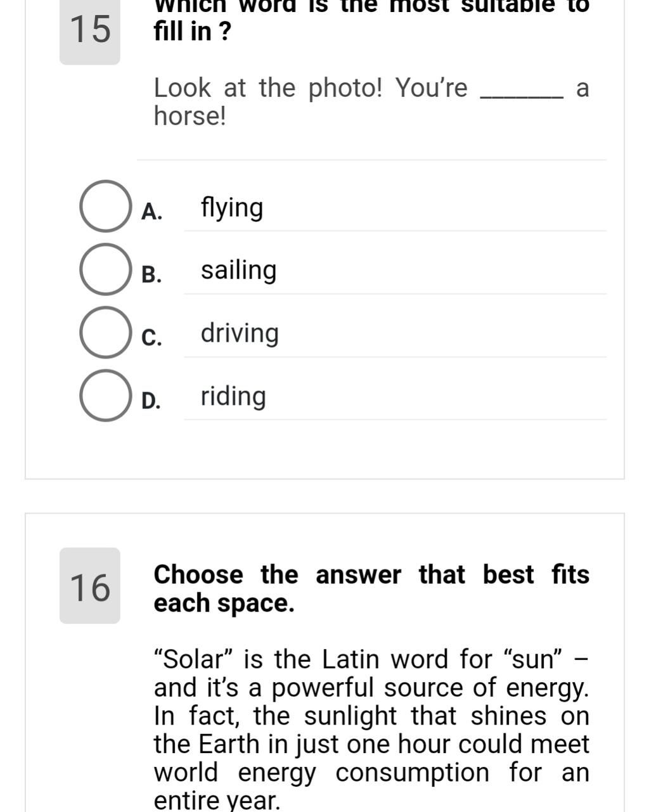Viewport: 649px width, 812px height.
Task: Select radio button for option A
Action: [105, 206]
